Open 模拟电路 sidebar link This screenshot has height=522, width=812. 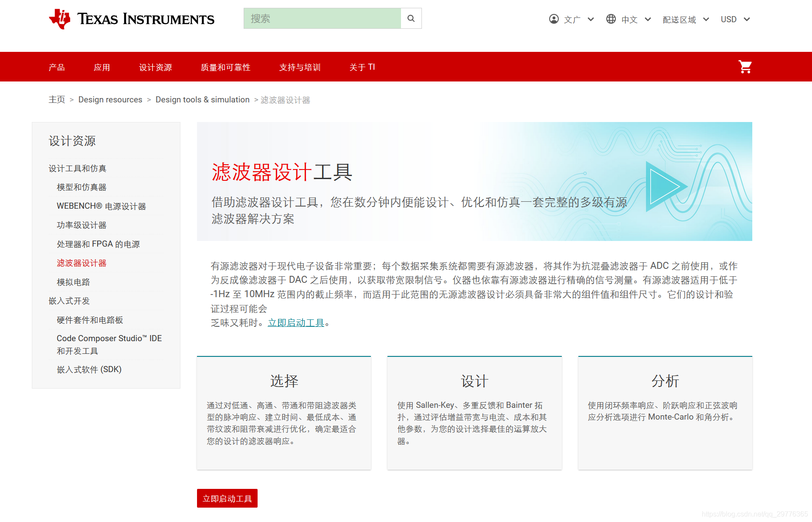point(73,282)
